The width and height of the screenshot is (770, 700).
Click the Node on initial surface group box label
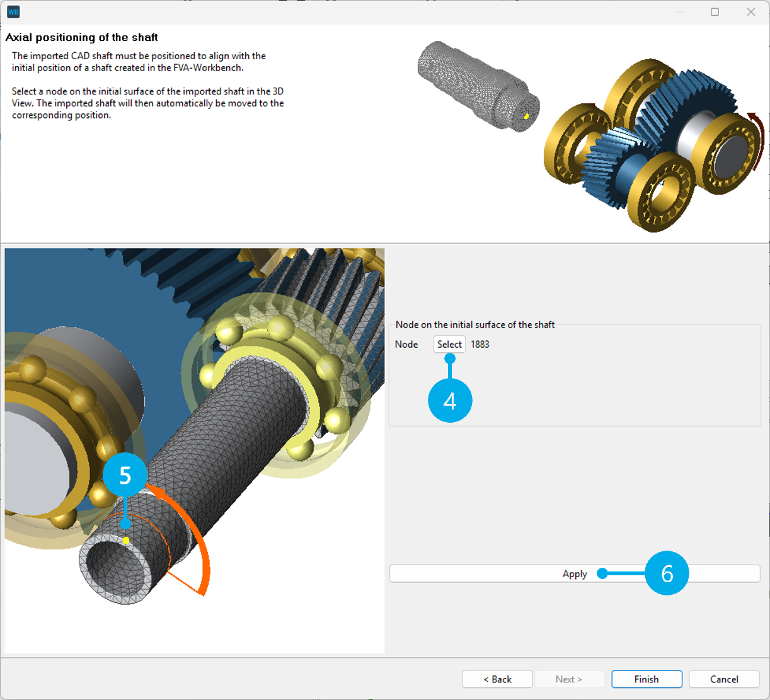coord(474,324)
